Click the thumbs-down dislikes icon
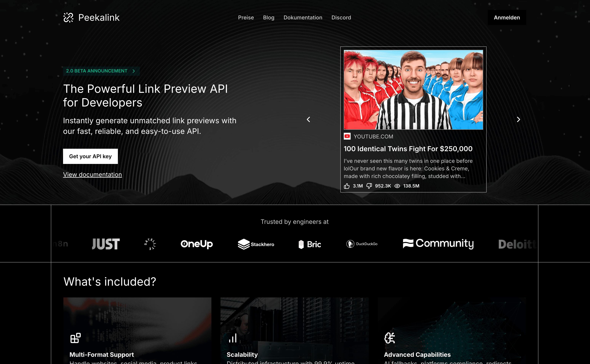 coord(369,186)
